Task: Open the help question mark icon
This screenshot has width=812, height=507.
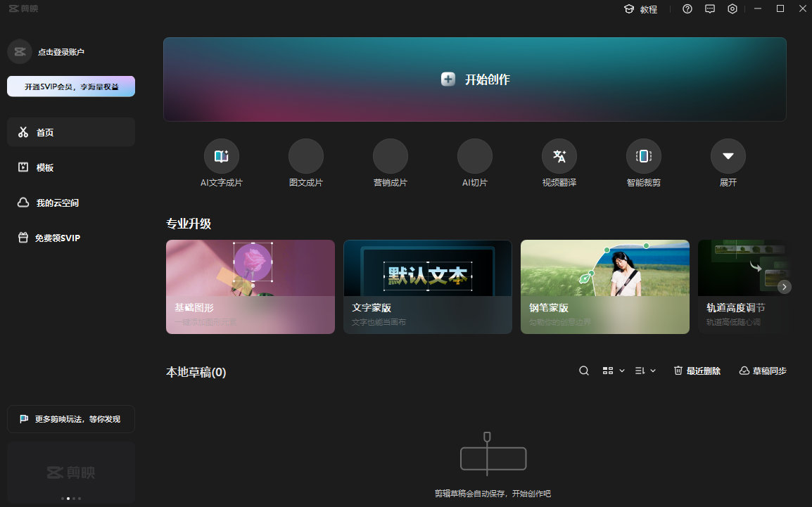Action: [687, 9]
